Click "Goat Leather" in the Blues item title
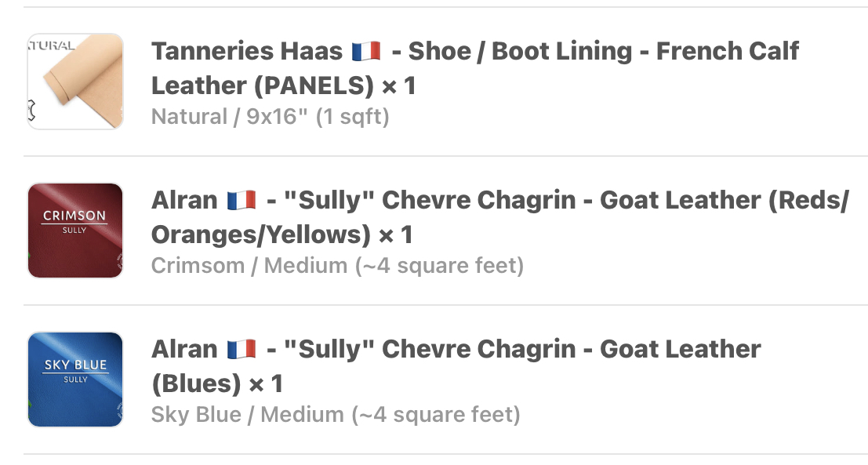The width and height of the screenshot is (868, 465). tap(680, 350)
